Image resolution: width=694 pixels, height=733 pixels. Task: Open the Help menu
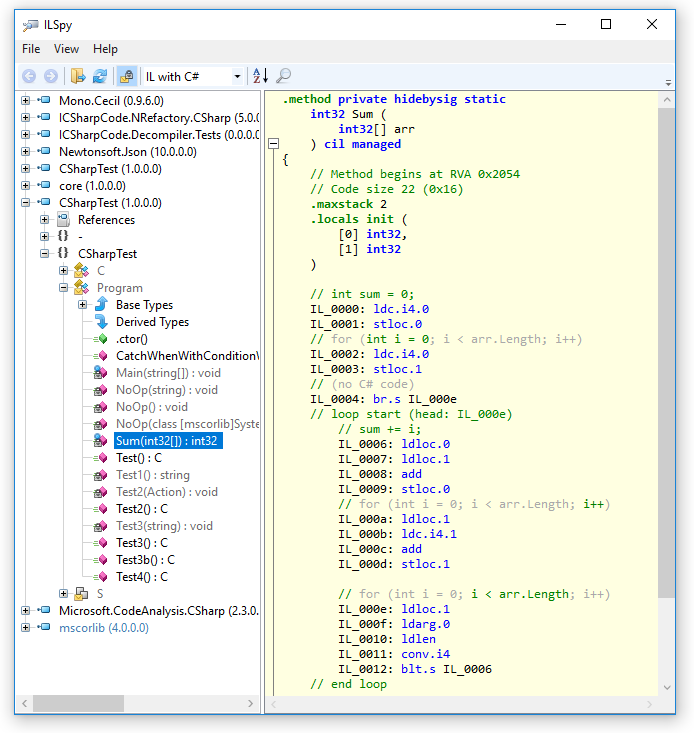[x=105, y=49]
